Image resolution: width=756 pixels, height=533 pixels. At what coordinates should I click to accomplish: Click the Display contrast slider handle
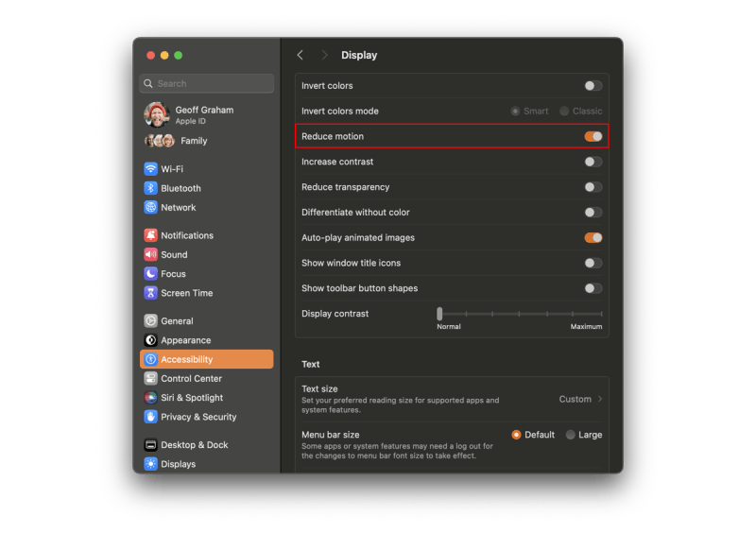tap(439, 314)
